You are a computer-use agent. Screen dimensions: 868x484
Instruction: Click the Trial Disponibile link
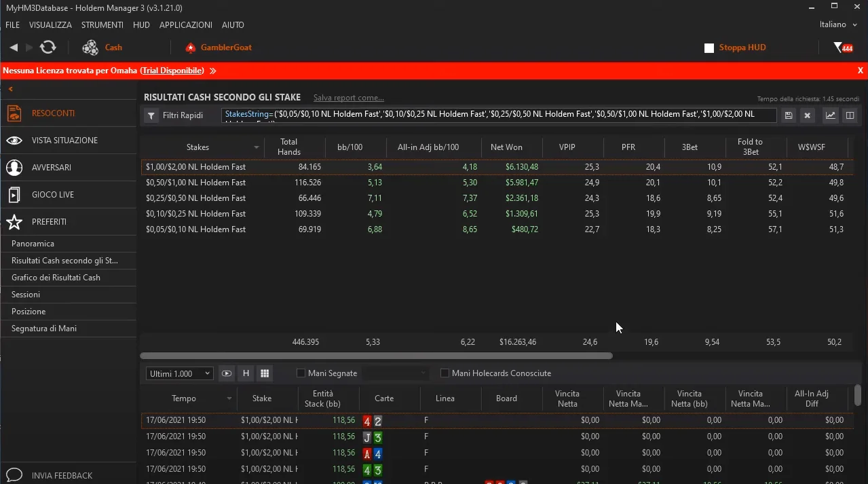(x=172, y=71)
